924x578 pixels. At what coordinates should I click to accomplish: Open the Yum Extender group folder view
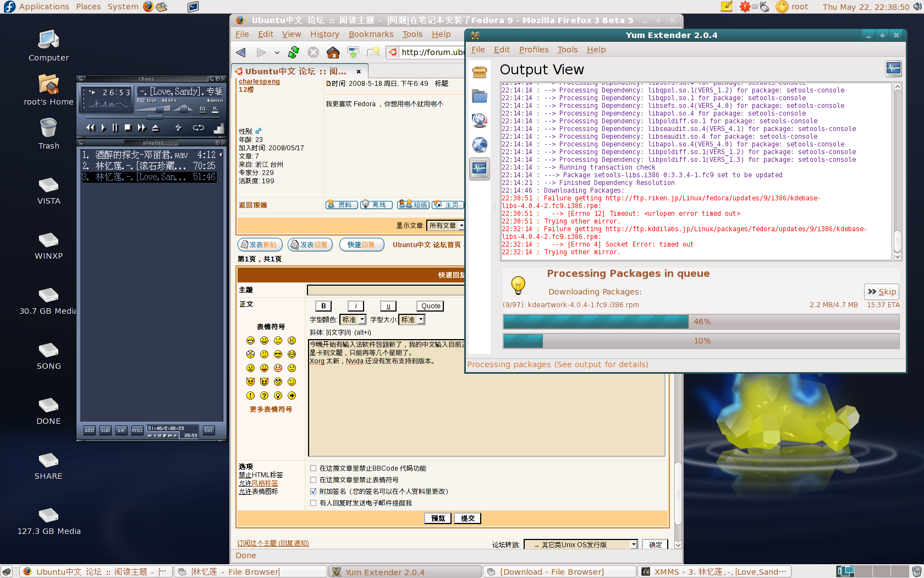(x=480, y=96)
